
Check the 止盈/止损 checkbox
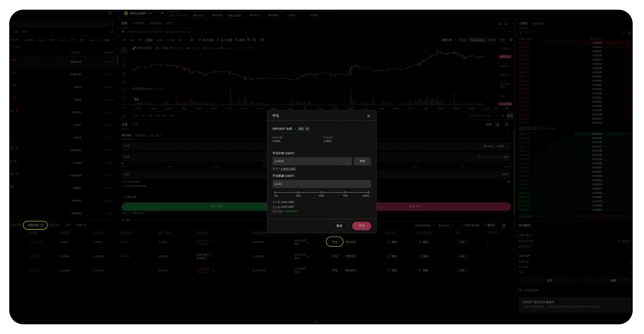123,197
